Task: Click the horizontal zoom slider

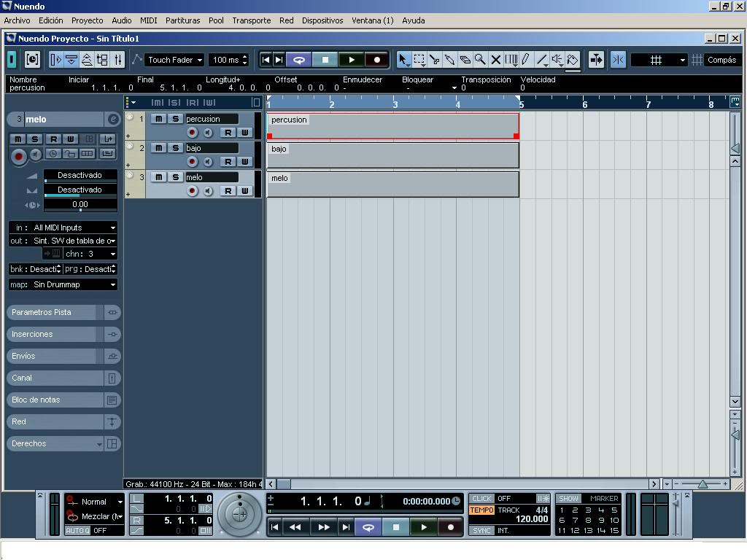Action: 701,484
